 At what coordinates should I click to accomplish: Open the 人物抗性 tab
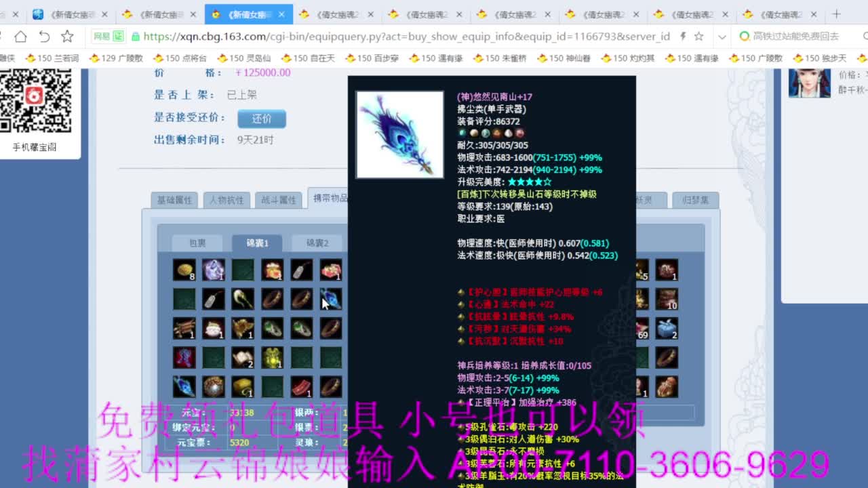point(226,199)
